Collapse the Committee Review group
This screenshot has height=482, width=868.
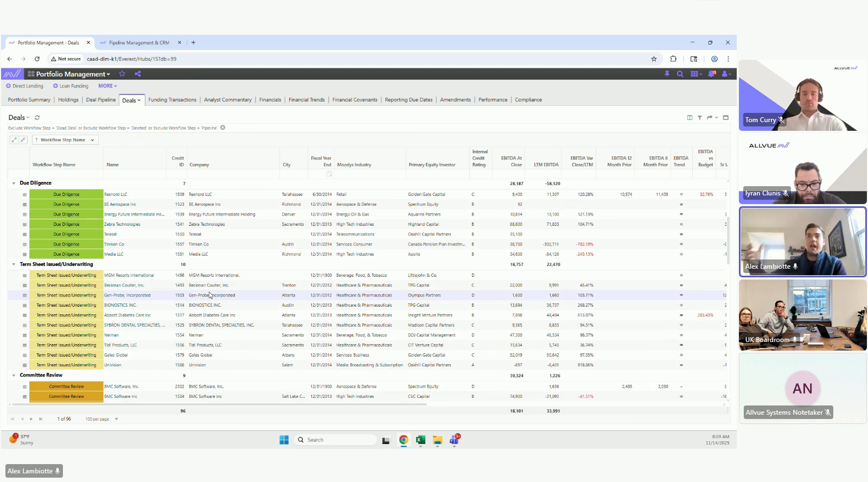pyautogui.click(x=14, y=375)
